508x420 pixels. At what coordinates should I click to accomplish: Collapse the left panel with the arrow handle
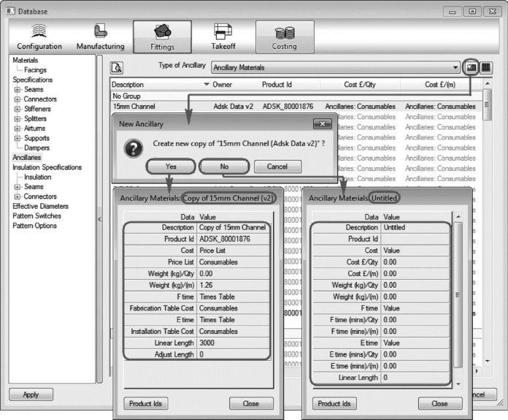(100, 219)
